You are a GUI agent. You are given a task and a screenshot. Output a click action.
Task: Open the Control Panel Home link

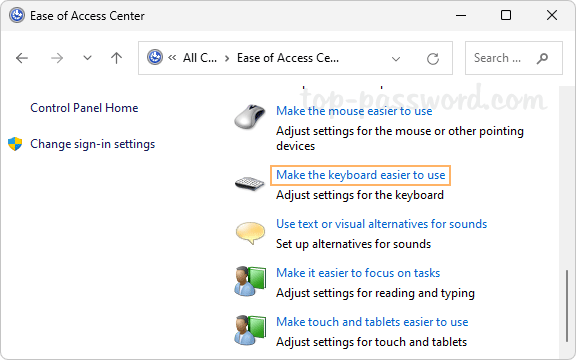coord(84,108)
